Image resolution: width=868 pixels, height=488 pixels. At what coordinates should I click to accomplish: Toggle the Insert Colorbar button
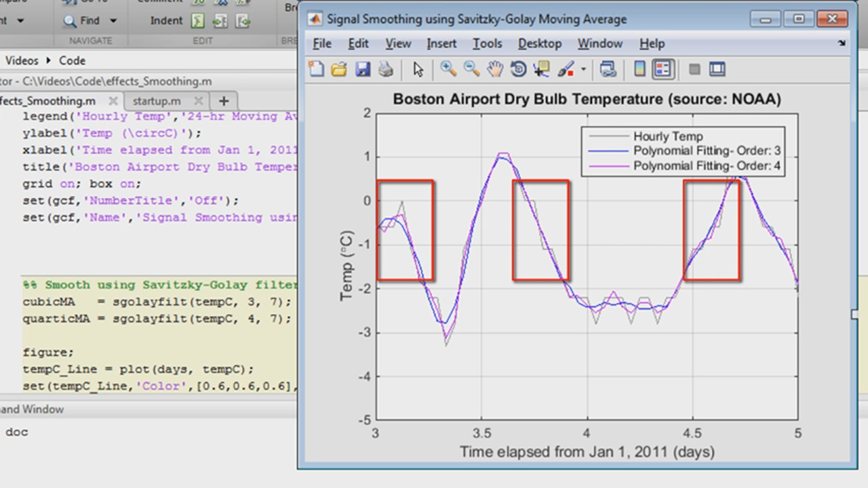point(639,69)
